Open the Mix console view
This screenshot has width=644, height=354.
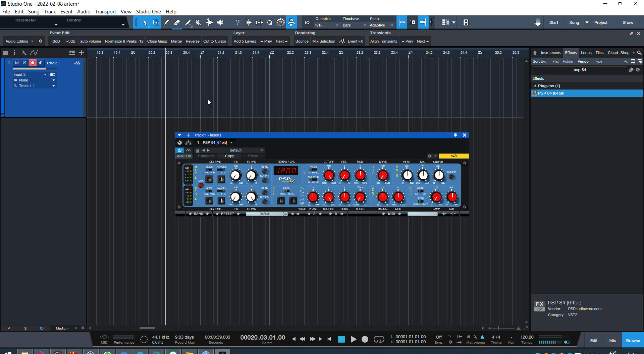(612, 341)
